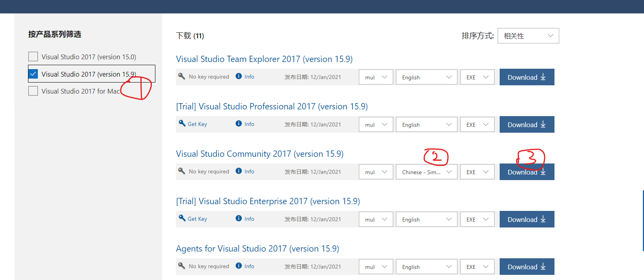Click 'No key required' text in Community row

[x=209, y=171]
